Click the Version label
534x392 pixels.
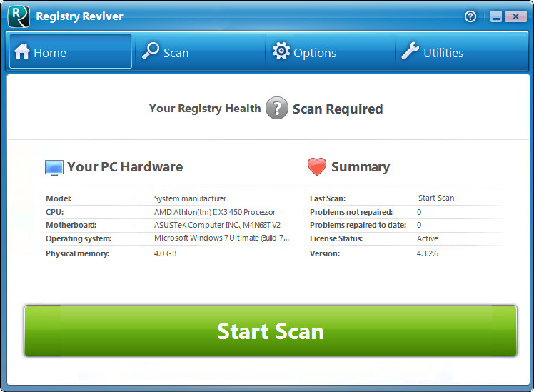(x=325, y=253)
